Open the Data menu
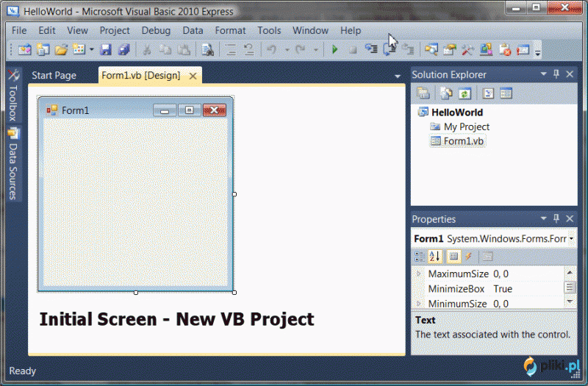This screenshot has width=588, height=386. coord(193,30)
